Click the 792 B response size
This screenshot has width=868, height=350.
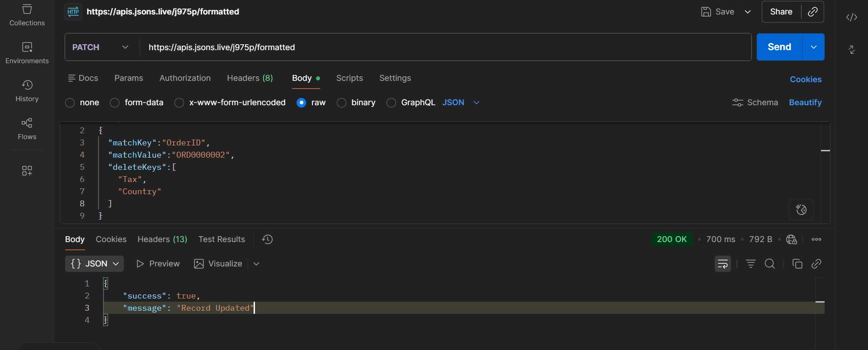pos(760,239)
